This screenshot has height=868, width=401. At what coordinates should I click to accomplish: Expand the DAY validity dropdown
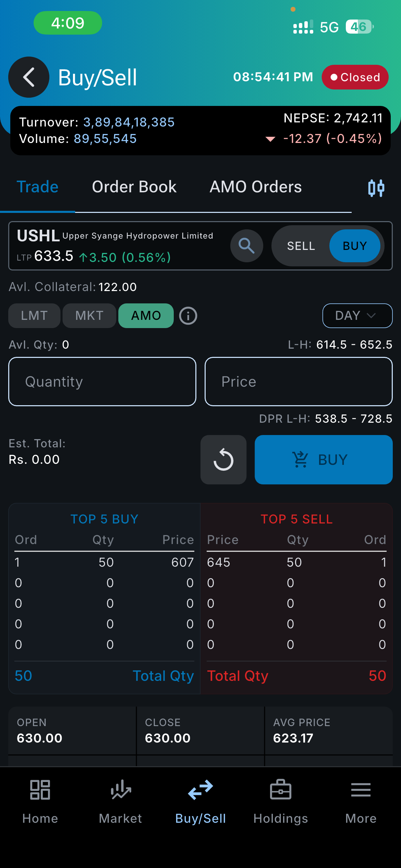click(357, 316)
